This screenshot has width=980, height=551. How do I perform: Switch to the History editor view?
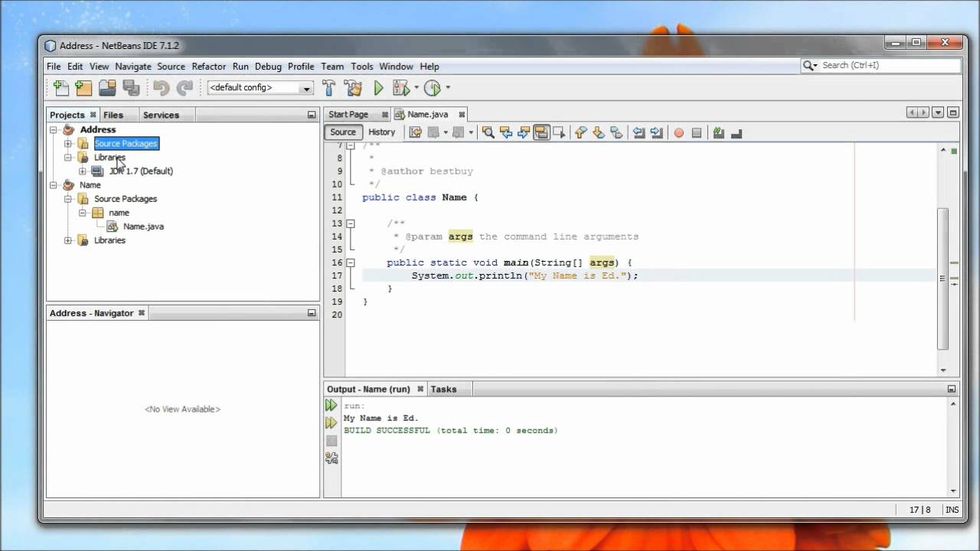point(381,132)
